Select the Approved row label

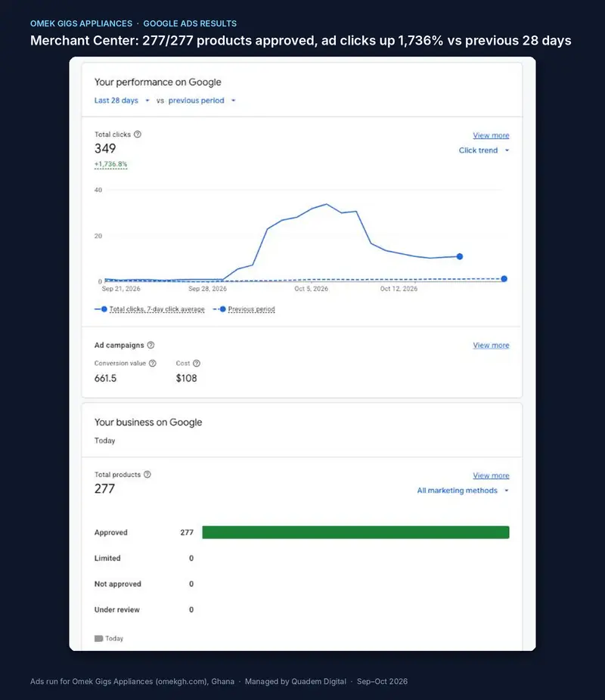[110, 533]
